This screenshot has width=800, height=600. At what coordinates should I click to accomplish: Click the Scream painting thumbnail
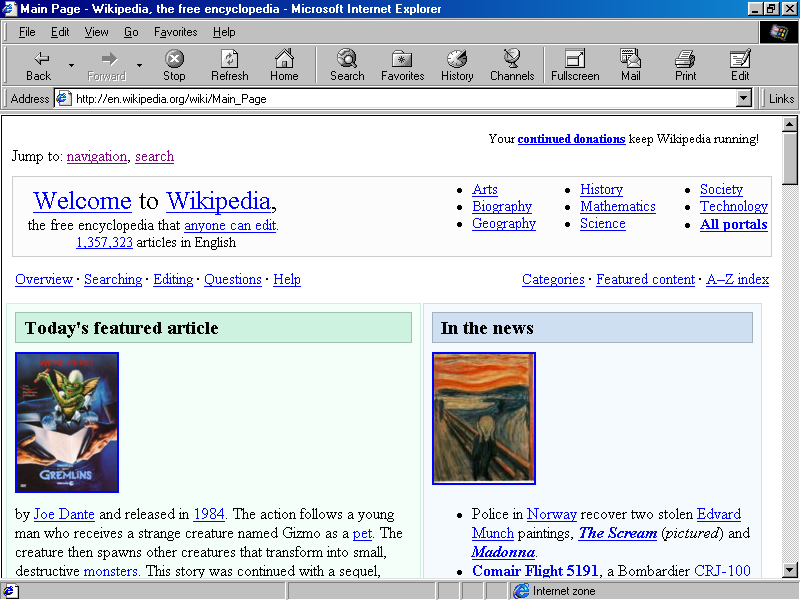click(484, 418)
